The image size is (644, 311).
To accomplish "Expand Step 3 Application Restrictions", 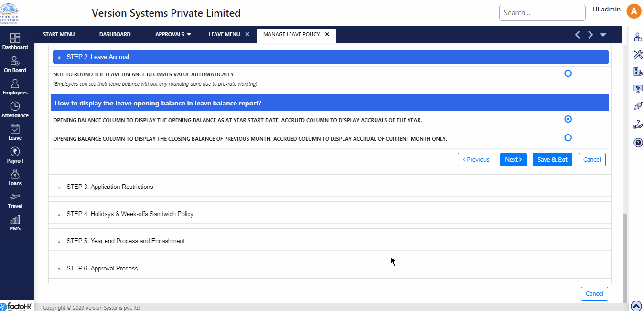I will (110, 187).
